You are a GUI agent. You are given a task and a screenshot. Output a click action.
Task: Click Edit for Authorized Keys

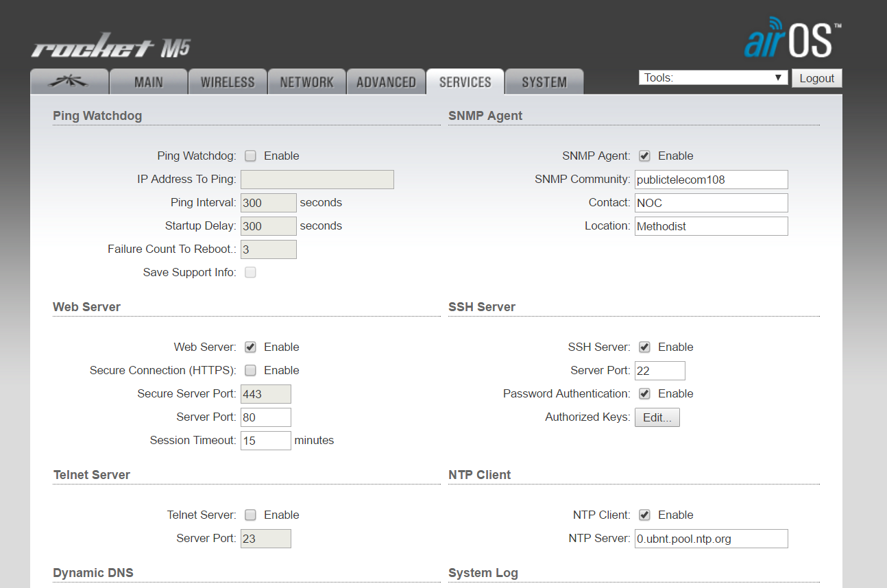coord(657,417)
